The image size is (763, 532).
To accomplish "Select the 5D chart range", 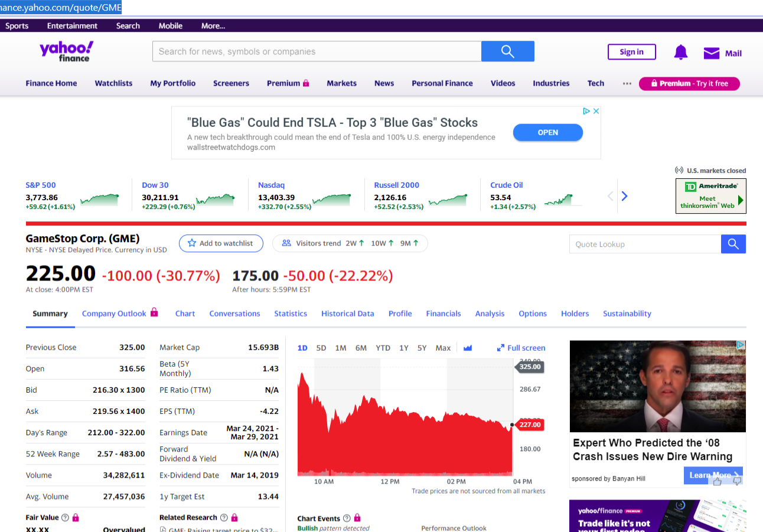I will 321,348.
